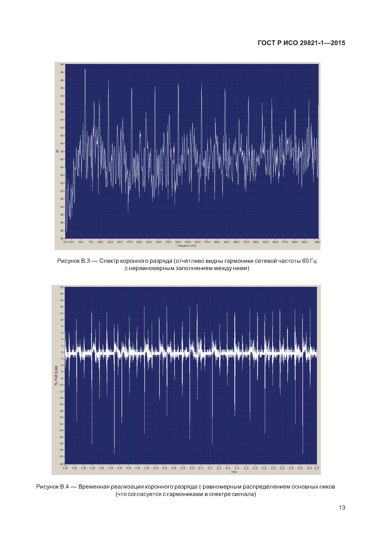This screenshot has height=555, width=392.
Task: Click the highest spectrum peak near 60 Hz
Action: click(x=85, y=70)
